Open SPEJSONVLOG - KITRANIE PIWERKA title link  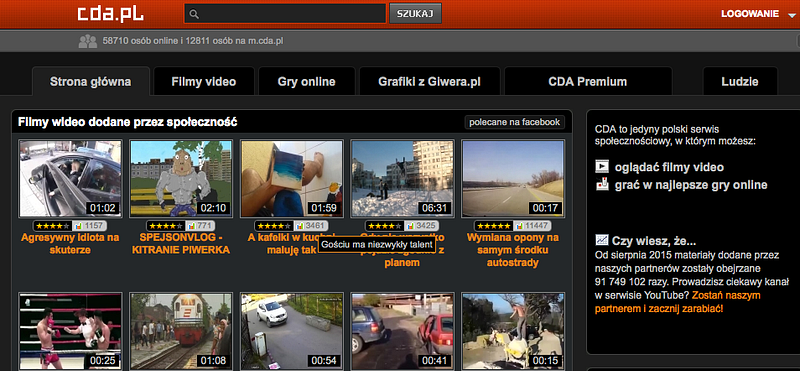(x=181, y=244)
